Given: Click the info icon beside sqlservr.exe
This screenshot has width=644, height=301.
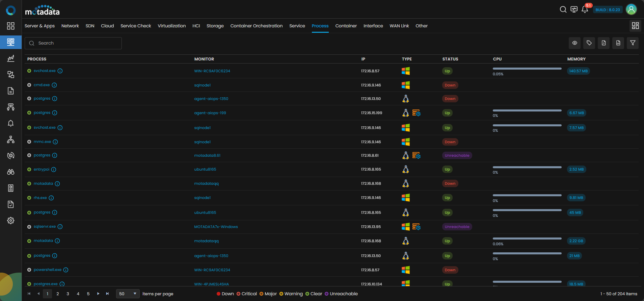Looking at the screenshot, I should click(60, 227).
